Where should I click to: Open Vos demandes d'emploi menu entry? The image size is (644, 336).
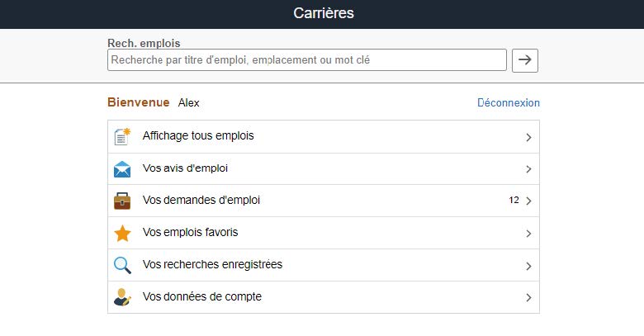(201, 201)
